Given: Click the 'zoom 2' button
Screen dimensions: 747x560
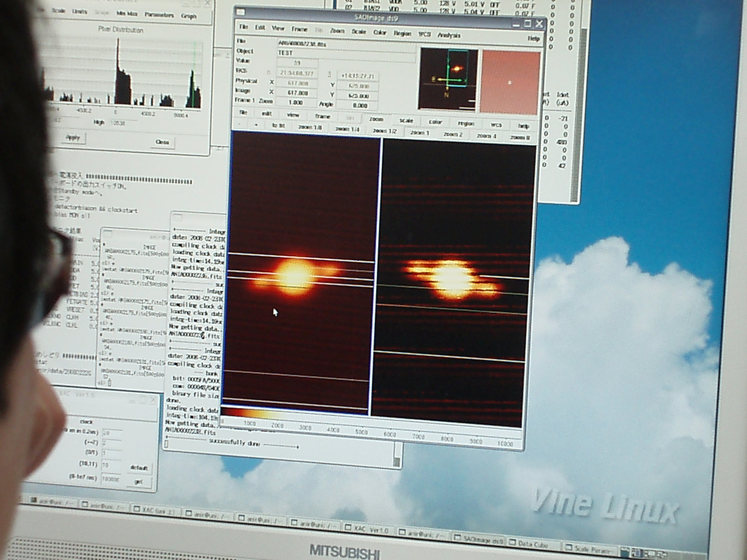Looking at the screenshot, I should point(453,134).
